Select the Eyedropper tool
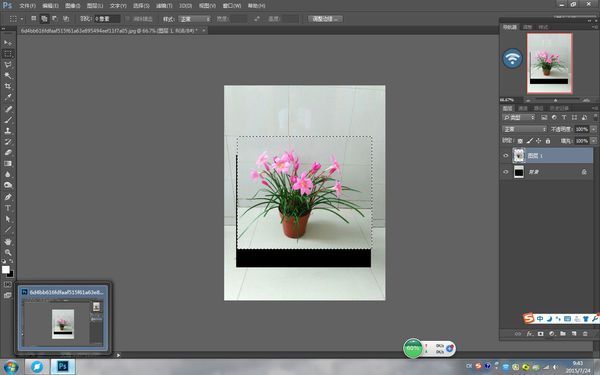This screenshot has width=600, height=375. [x=8, y=98]
